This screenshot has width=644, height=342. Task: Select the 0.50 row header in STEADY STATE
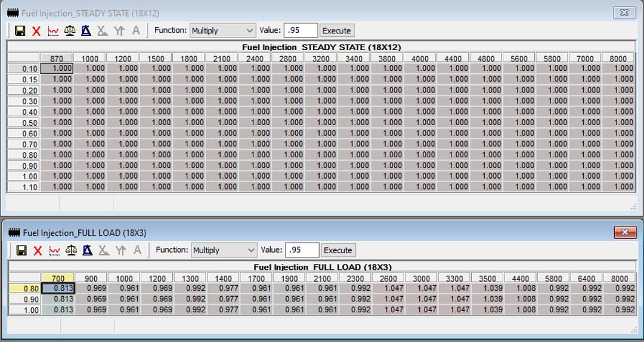(x=24, y=122)
